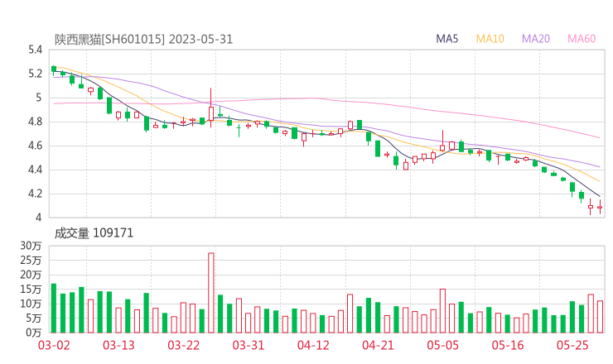613x364 pixels.
Task: Click the 03-02 date axis label
Action: click(54, 345)
